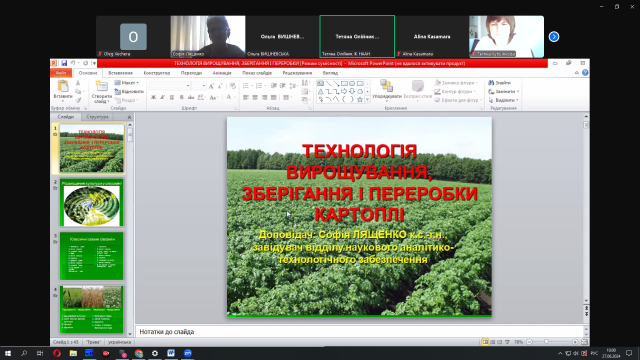640x360 pixels.
Task: Pick the rectangle shape in shapes gallery
Action: pos(344,84)
